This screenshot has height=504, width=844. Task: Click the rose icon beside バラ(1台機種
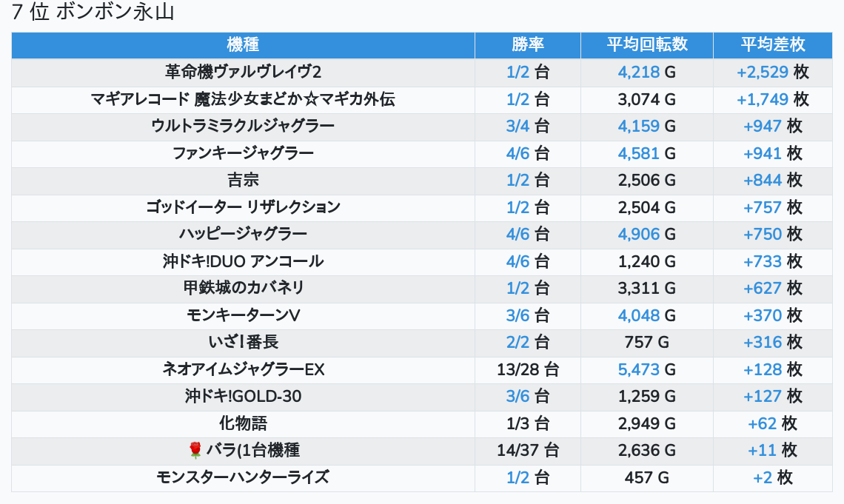coord(195,450)
